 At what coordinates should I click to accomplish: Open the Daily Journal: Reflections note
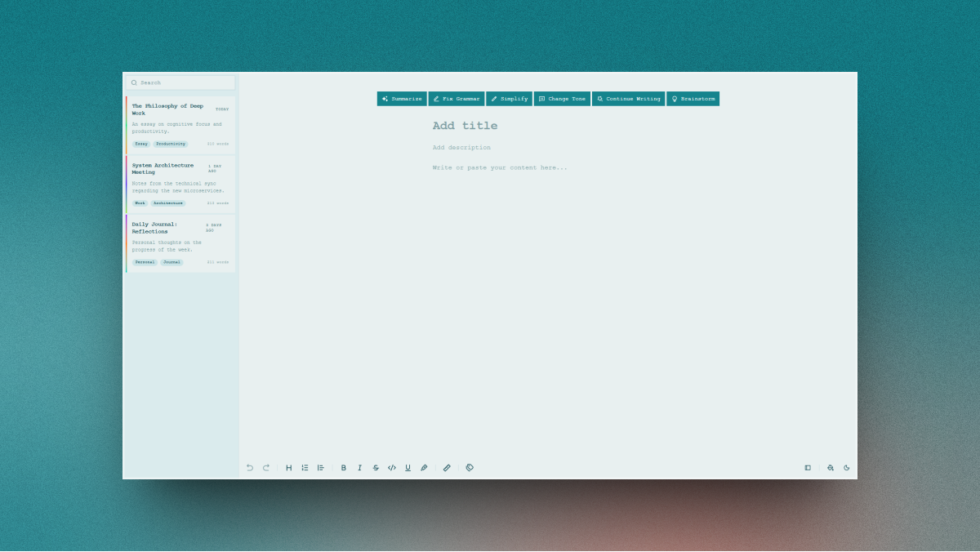pos(180,243)
